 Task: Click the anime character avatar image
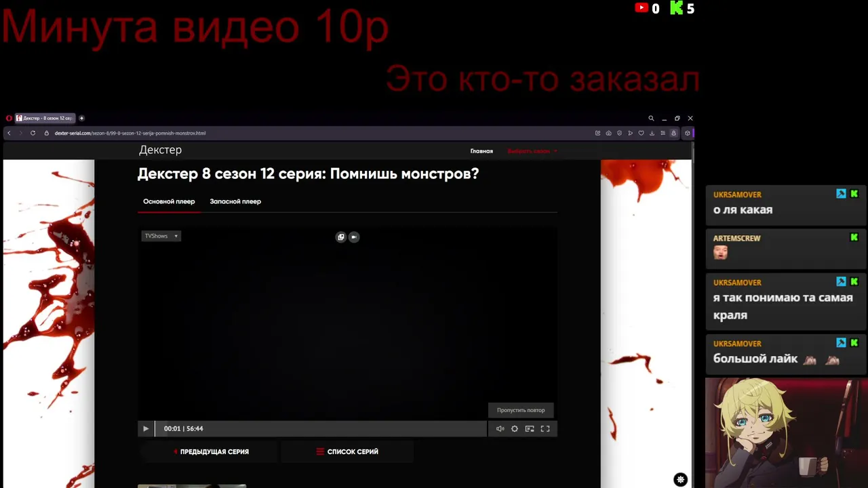click(x=786, y=433)
